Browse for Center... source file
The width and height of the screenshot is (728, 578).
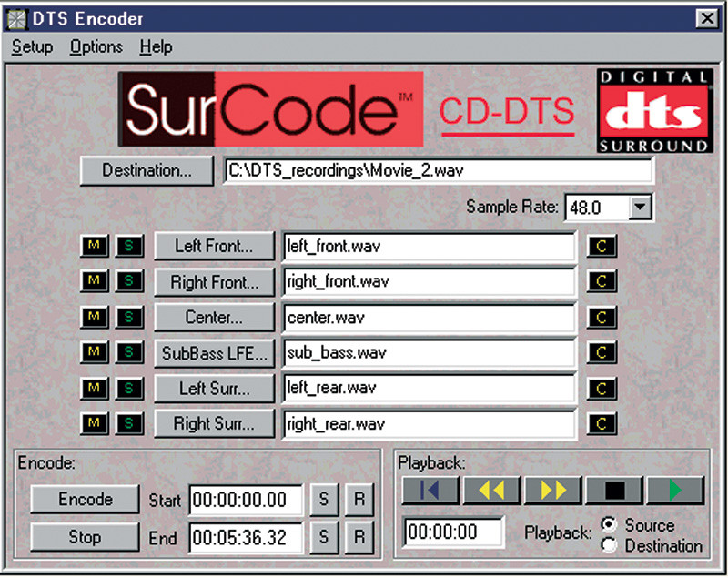214,317
